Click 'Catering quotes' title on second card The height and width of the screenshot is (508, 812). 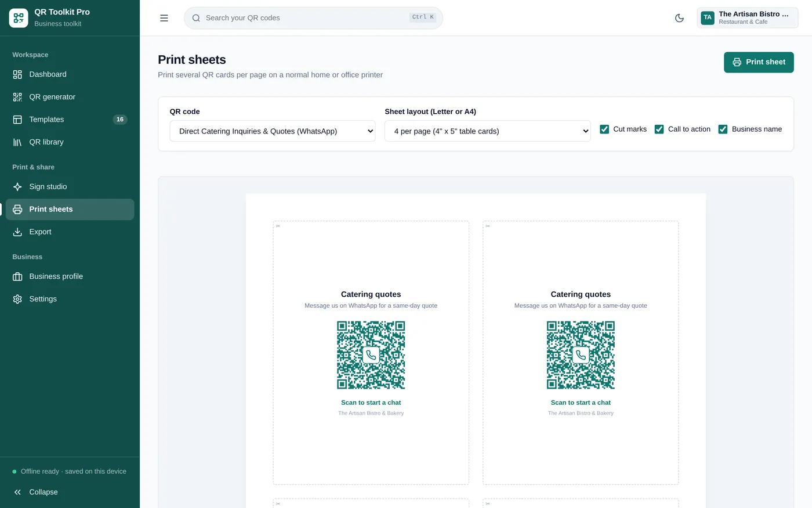581,294
